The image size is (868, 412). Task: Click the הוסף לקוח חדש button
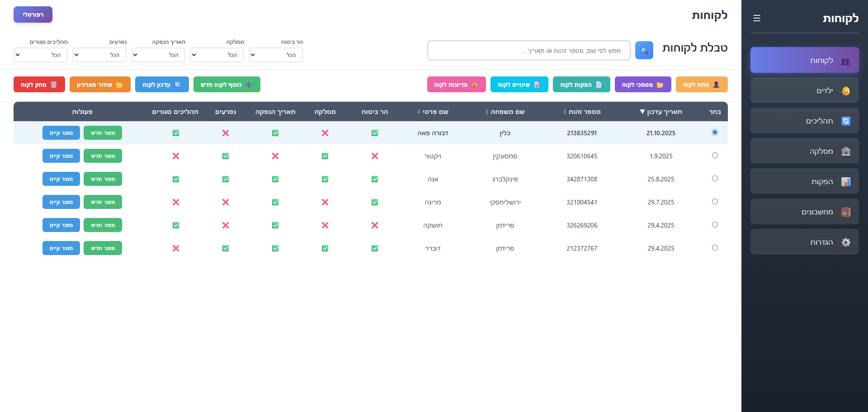[x=227, y=85]
